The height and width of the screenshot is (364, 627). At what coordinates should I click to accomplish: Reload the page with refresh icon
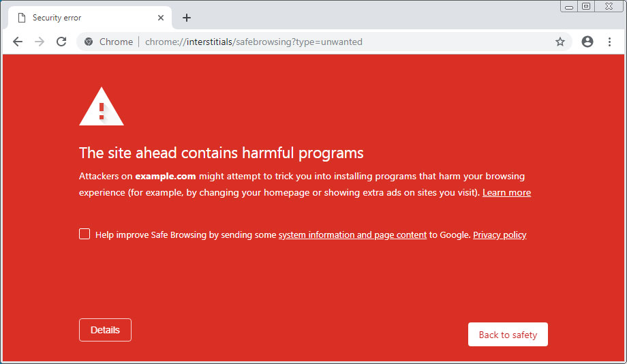[x=61, y=42]
